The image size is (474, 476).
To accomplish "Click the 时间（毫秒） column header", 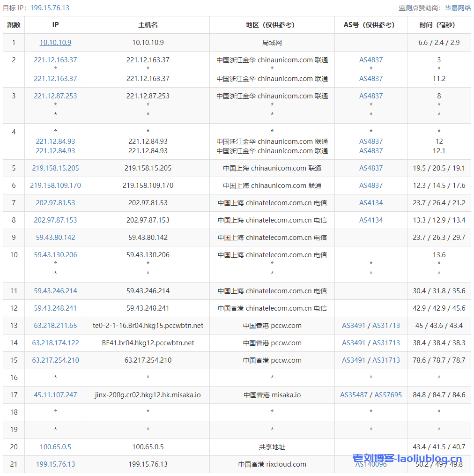I will [439, 25].
